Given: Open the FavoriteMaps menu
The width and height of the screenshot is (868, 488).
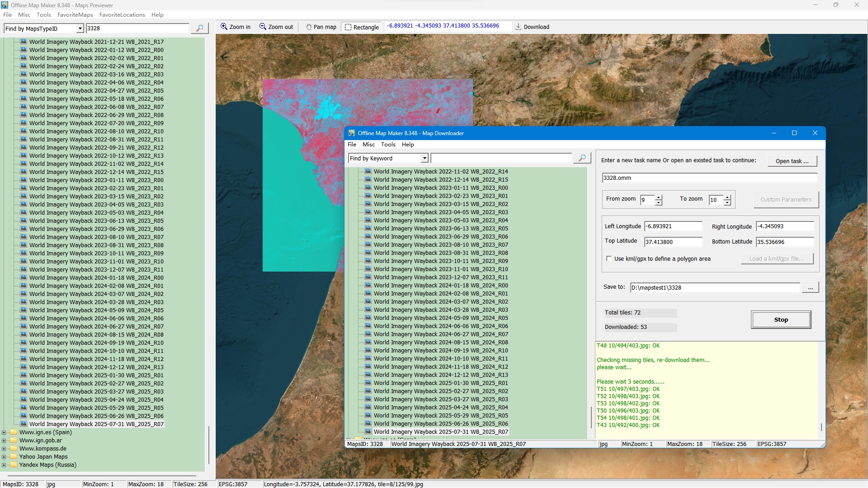Looking at the screenshot, I should (x=75, y=15).
